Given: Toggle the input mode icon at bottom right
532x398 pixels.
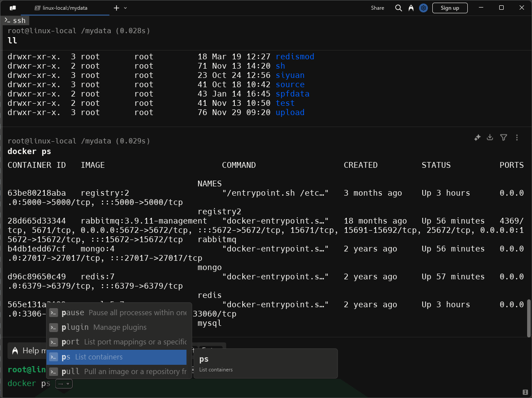Looking at the screenshot, I should coord(525,392).
